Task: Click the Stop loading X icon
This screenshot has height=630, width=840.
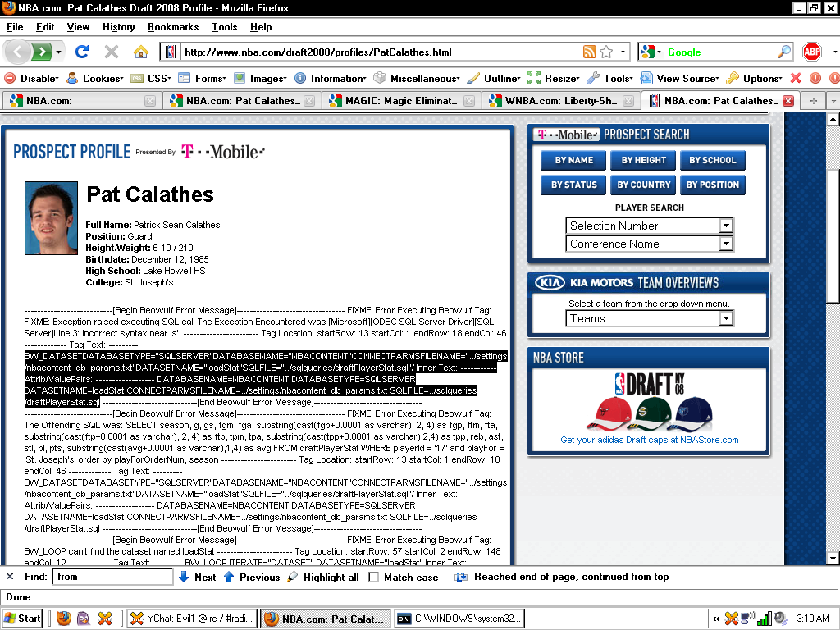Action: [x=112, y=52]
